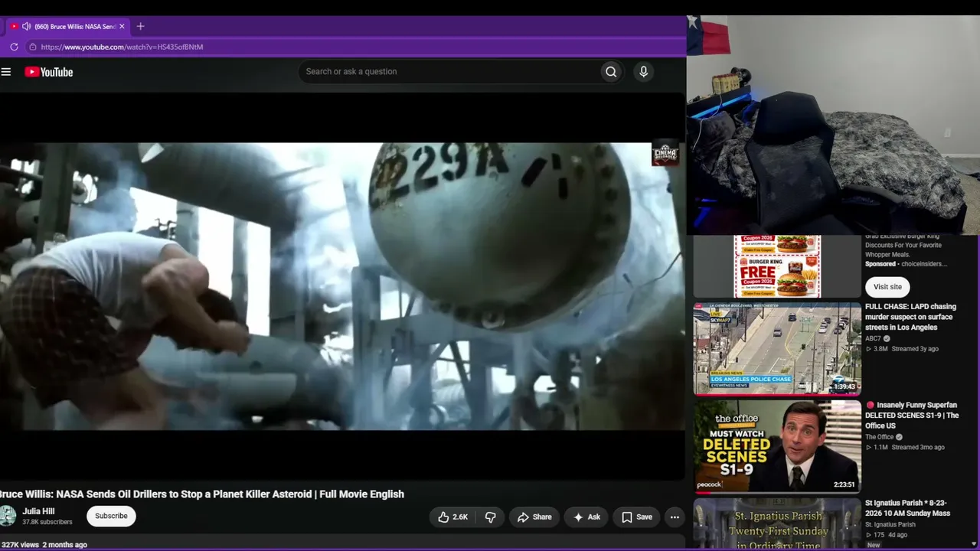The image size is (980, 551).
Task: Open St. Ignatius Parish Mass thumbnail
Action: click(777, 524)
